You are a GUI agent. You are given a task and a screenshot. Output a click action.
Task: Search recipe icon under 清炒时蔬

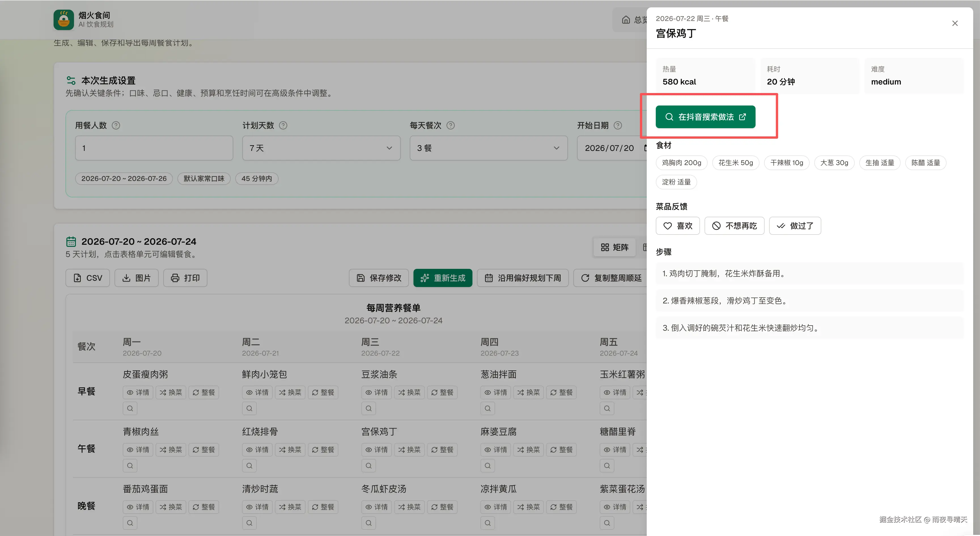click(x=249, y=523)
